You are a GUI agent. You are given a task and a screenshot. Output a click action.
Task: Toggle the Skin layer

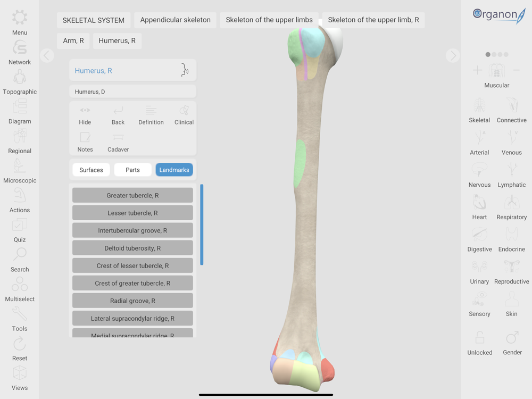click(x=512, y=299)
